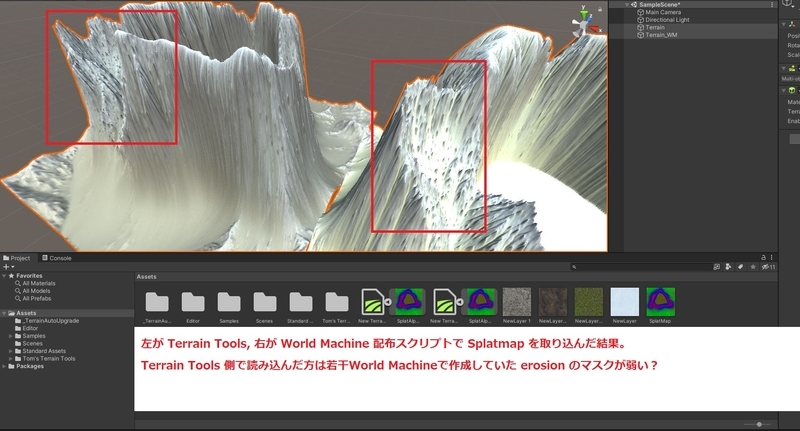Select All Prefabs saved search
This screenshot has width=800, height=431.
coord(37,299)
